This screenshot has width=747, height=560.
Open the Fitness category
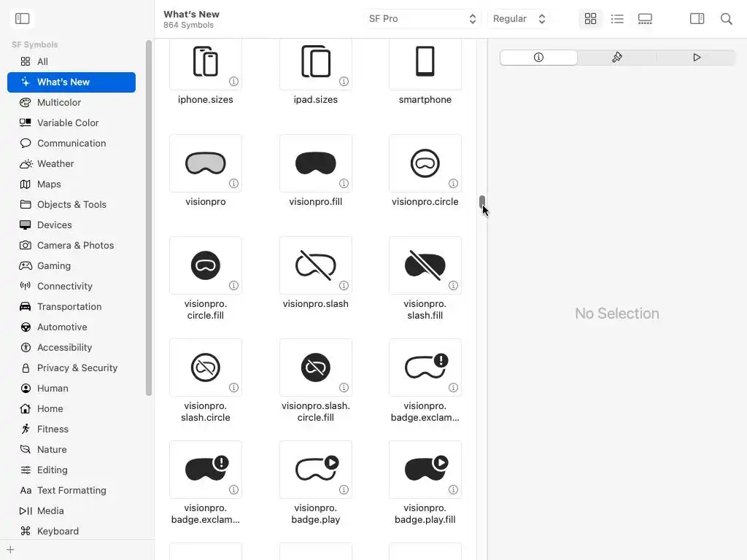point(71,429)
